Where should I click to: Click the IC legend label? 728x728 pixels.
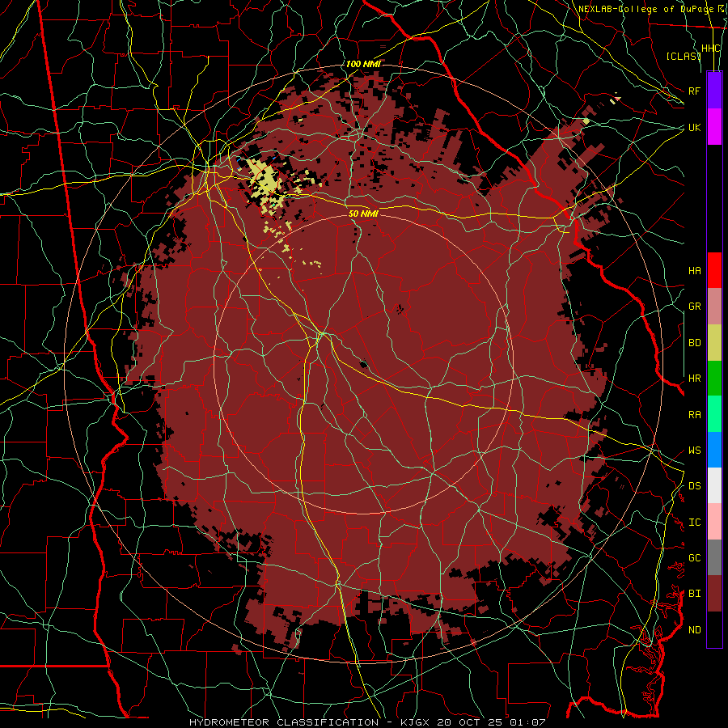pos(694,523)
